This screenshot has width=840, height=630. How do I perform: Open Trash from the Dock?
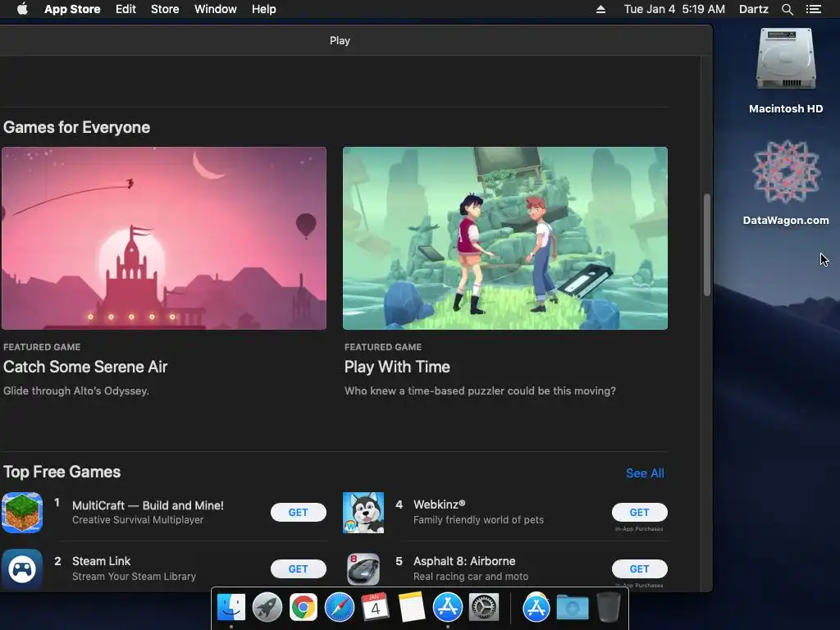click(x=608, y=607)
